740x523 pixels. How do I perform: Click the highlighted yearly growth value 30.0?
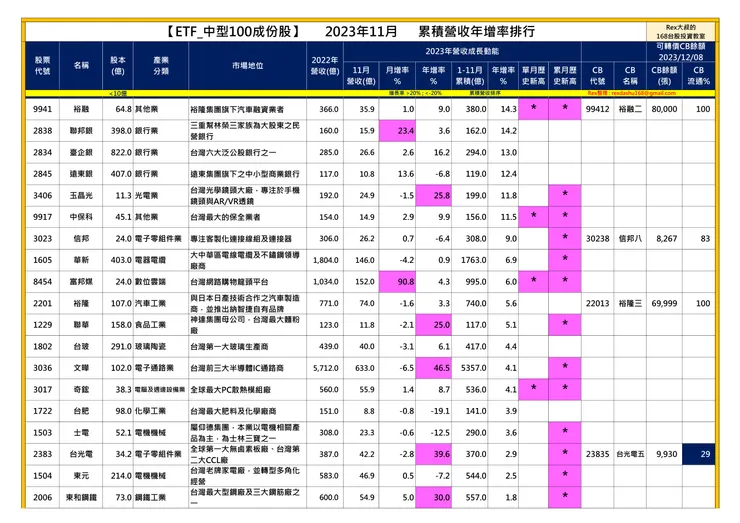coord(433,498)
